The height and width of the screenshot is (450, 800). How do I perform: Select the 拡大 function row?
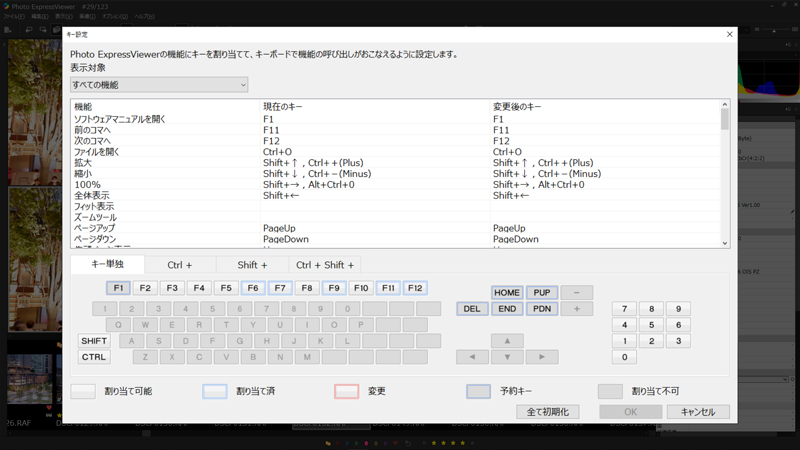coord(395,163)
